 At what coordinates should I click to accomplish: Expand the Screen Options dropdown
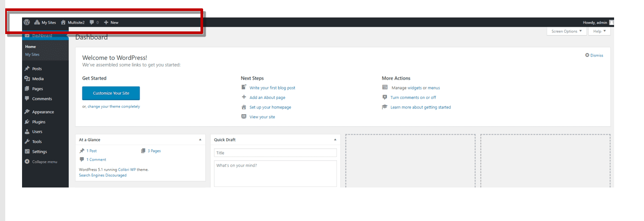point(566,31)
